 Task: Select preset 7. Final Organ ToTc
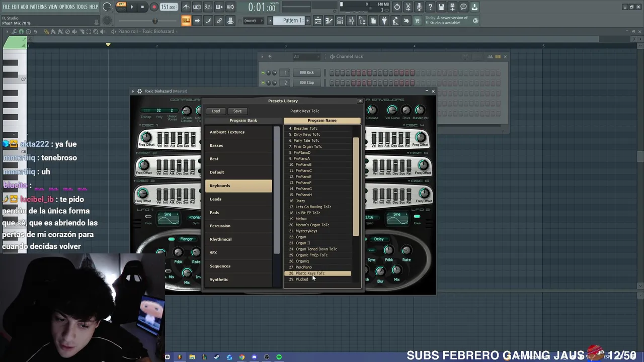[318, 146]
